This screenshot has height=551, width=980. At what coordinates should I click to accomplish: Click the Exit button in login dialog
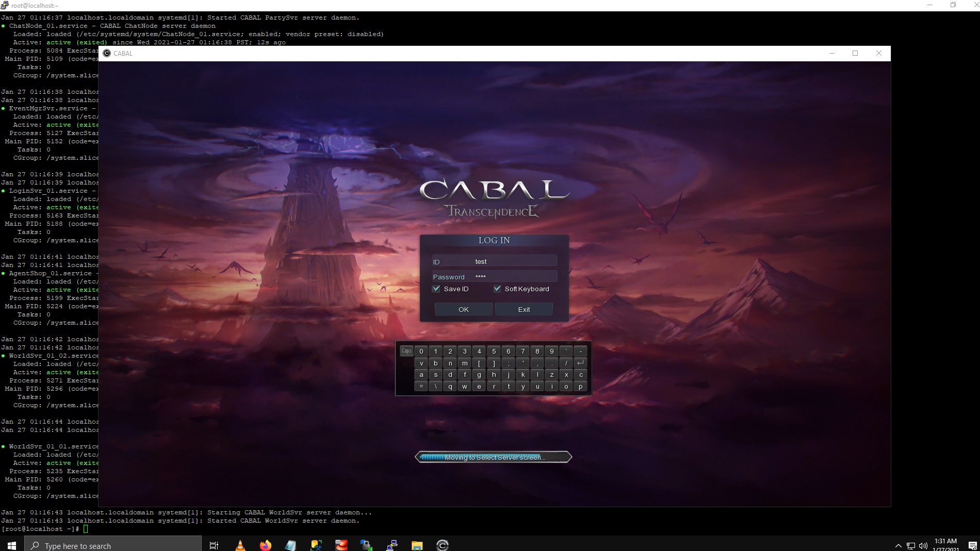click(x=524, y=309)
